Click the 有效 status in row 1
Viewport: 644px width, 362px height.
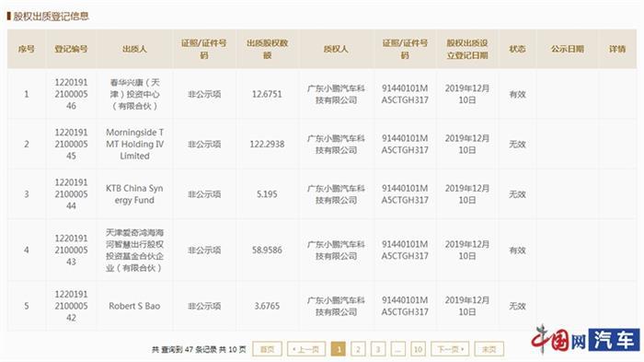coord(517,94)
